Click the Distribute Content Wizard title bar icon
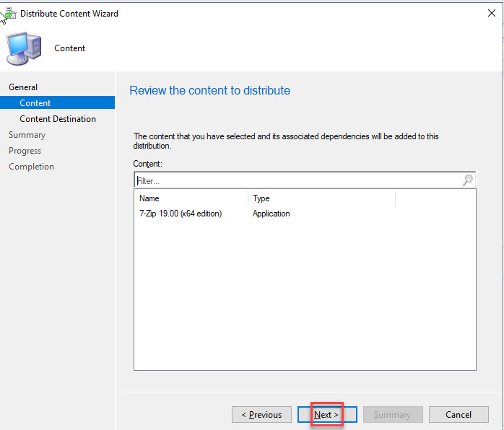Image resolution: width=504 pixels, height=430 pixels. (9, 14)
